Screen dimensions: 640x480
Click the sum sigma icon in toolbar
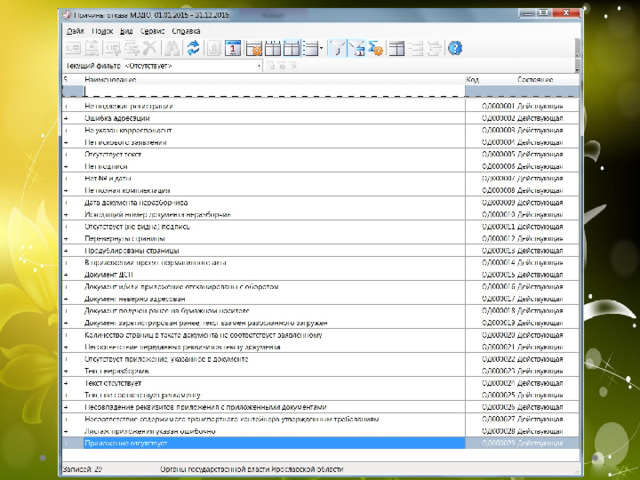pyautogui.click(x=376, y=48)
